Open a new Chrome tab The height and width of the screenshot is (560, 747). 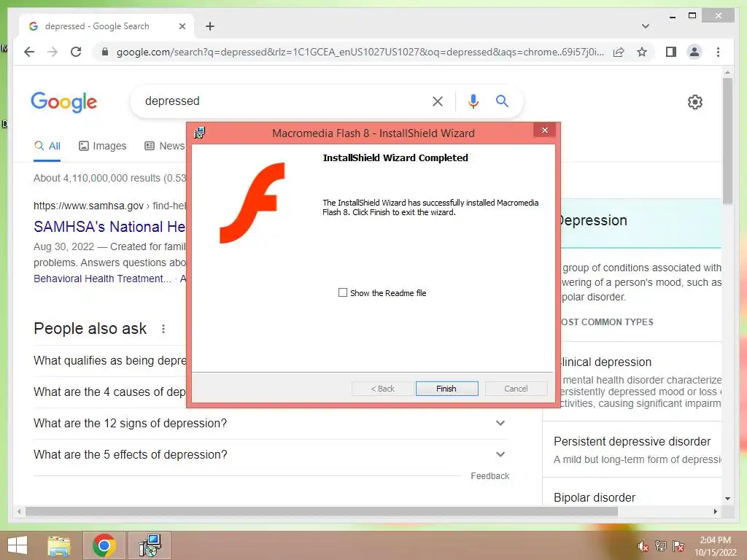210,26
